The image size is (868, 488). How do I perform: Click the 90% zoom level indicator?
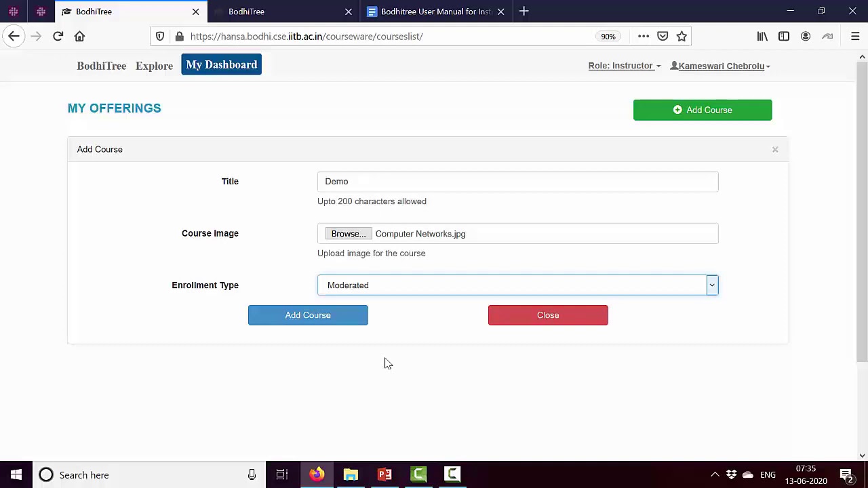(x=608, y=37)
